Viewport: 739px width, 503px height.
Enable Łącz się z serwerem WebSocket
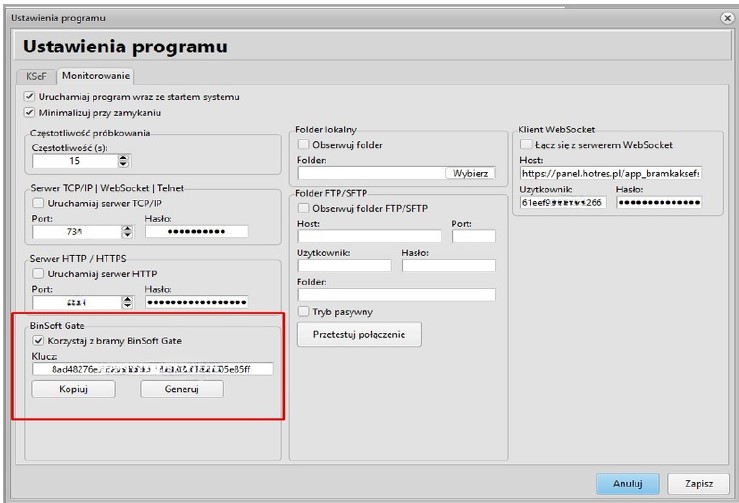click(x=526, y=145)
